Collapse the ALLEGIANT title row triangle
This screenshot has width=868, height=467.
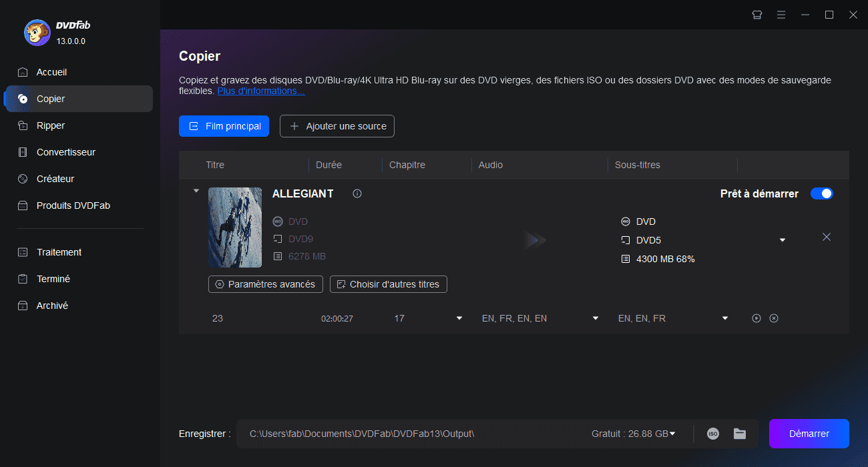[x=196, y=191]
